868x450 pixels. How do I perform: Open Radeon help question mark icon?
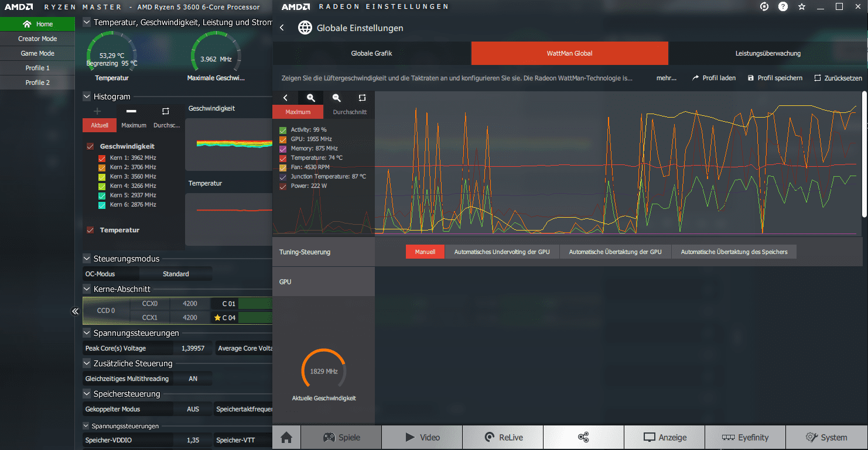[783, 6]
